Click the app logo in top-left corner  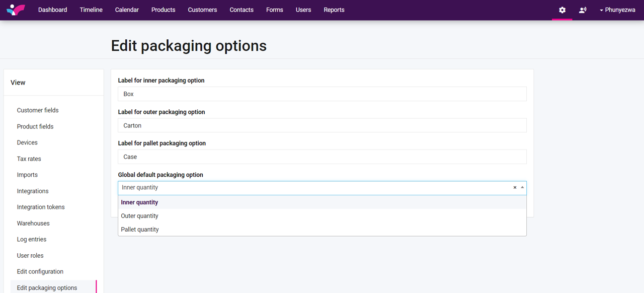point(16,10)
